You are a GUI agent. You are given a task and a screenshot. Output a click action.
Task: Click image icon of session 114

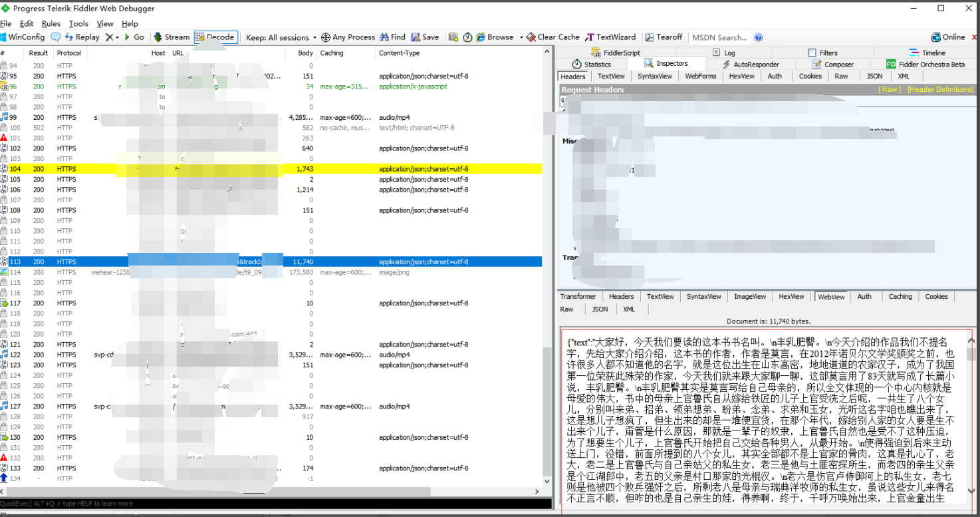pos(4,272)
